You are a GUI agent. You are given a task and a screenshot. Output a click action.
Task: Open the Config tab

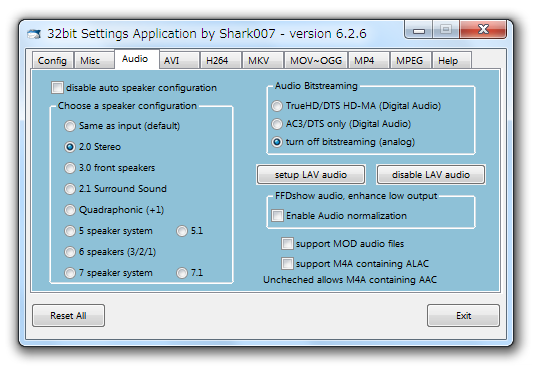[52, 61]
